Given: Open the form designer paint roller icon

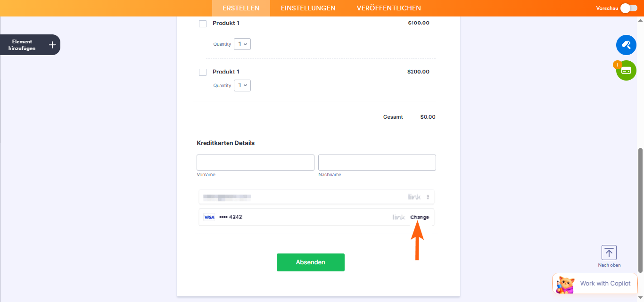Looking at the screenshot, I should click(x=626, y=45).
